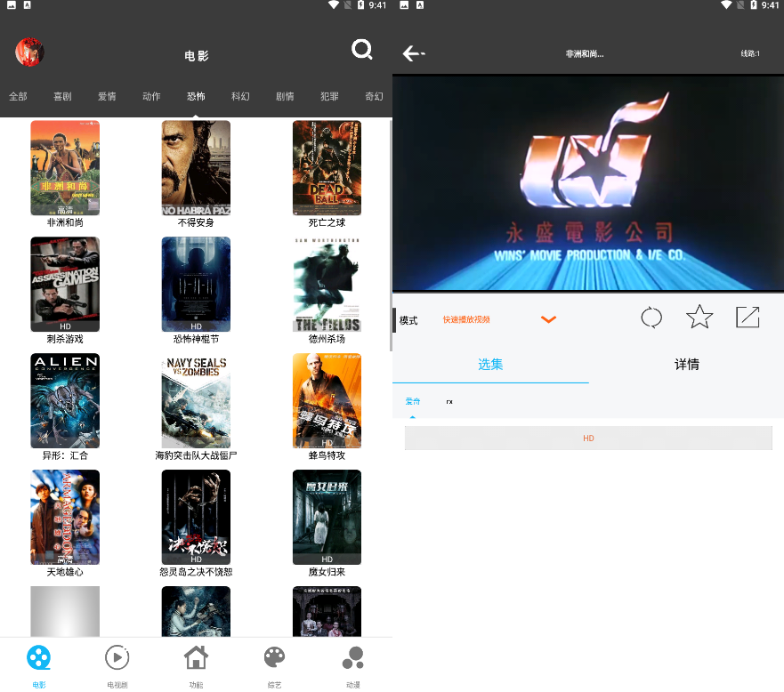Screen dimensions: 784x692
Task: Select the 喜剧 genre tab
Action: pyautogui.click(x=62, y=96)
